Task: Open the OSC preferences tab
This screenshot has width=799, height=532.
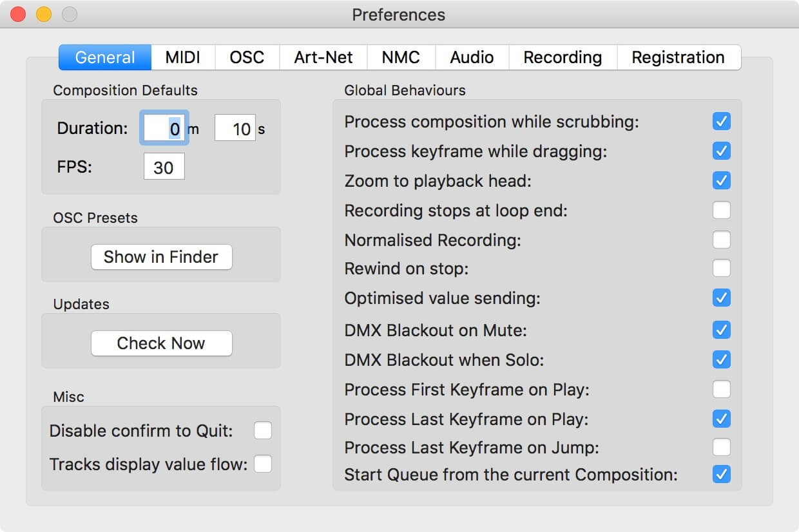Action: (x=247, y=57)
